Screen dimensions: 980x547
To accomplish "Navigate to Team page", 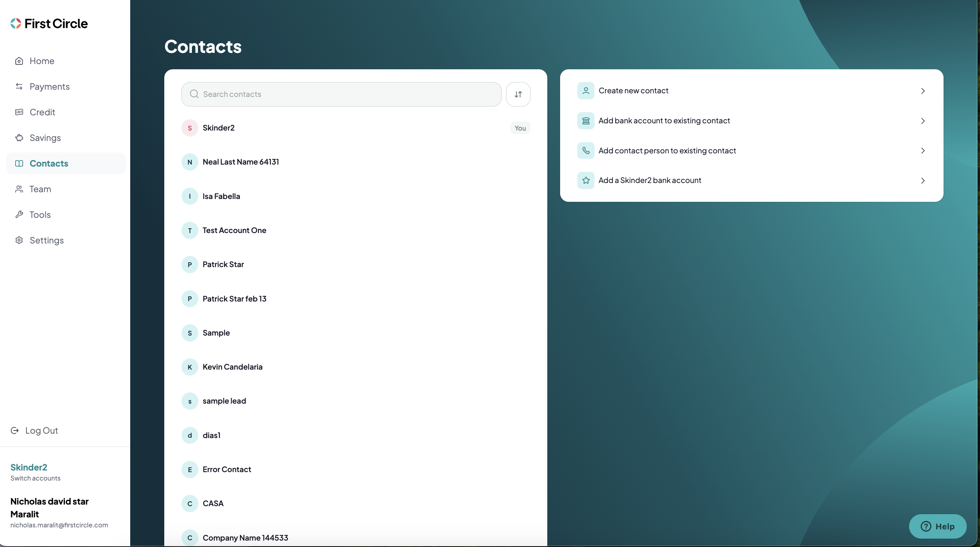I will coord(40,189).
